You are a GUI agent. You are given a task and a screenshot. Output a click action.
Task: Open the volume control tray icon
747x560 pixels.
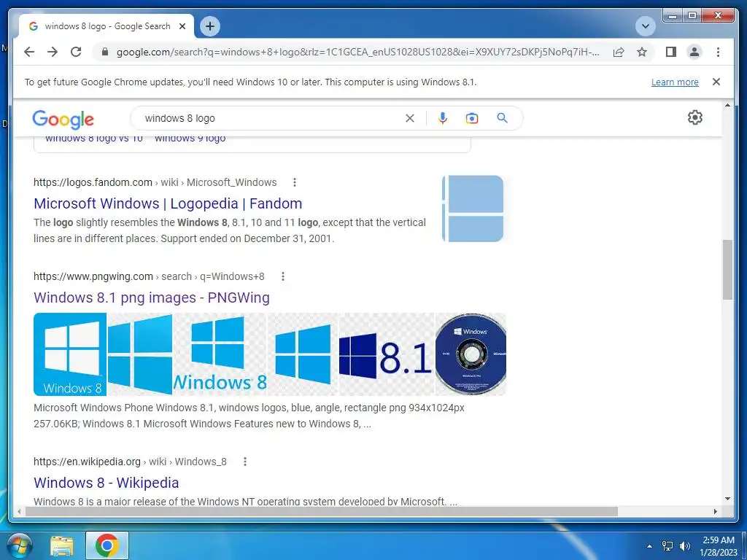point(685,546)
